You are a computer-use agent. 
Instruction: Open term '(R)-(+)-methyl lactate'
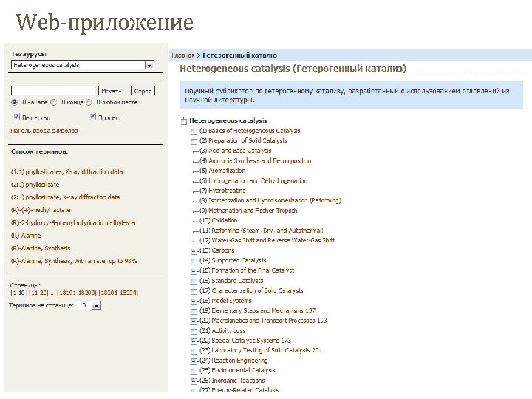click(x=41, y=210)
